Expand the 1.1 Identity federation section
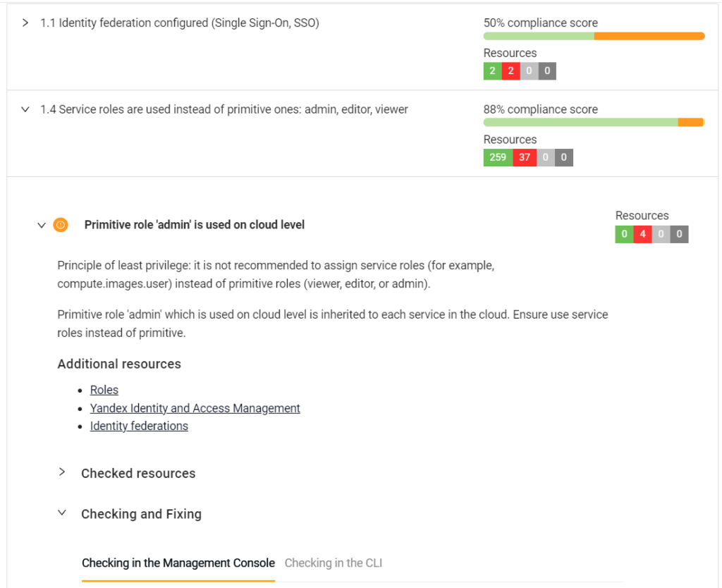Image resolution: width=722 pixels, height=588 pixels. pyautogui.click(x=25, y=23)
